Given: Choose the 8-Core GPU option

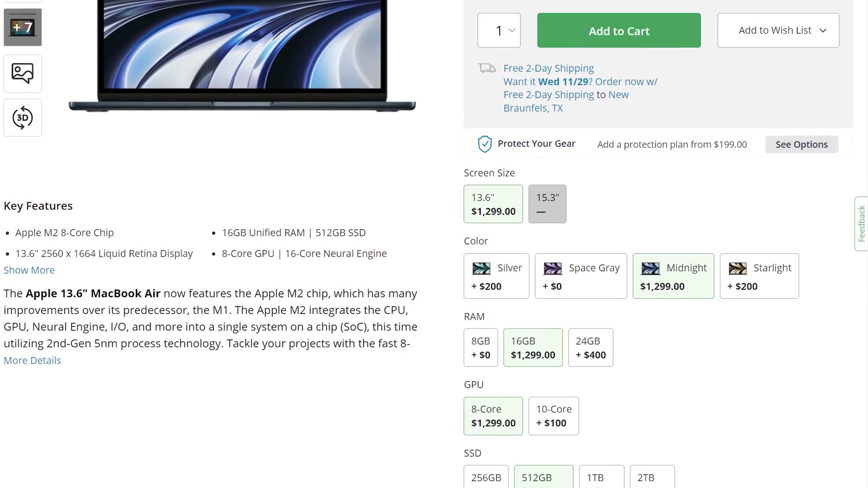Looking at the screenshot, I should (x=493, y=416).
